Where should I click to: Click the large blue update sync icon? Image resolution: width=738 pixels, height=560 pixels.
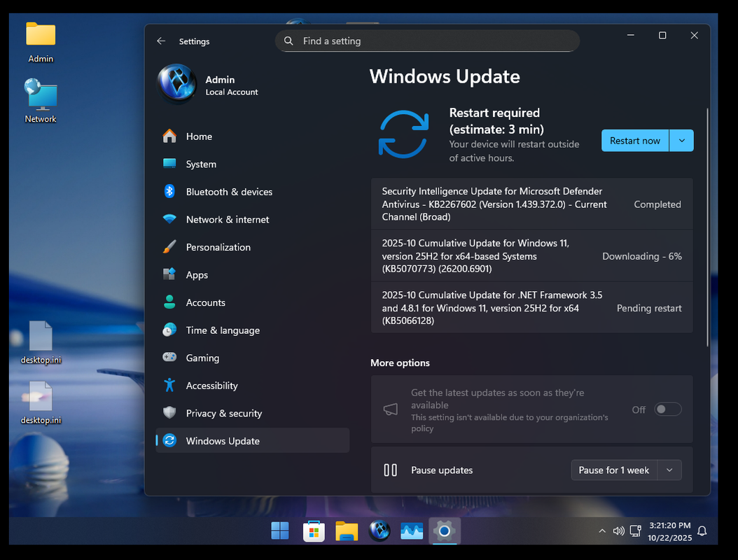pyautogui.click(x=404, y=134)
